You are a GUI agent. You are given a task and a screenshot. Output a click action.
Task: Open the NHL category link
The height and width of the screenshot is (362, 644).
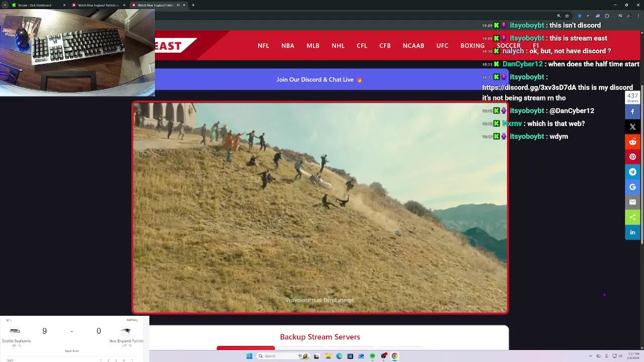(338, 45)
